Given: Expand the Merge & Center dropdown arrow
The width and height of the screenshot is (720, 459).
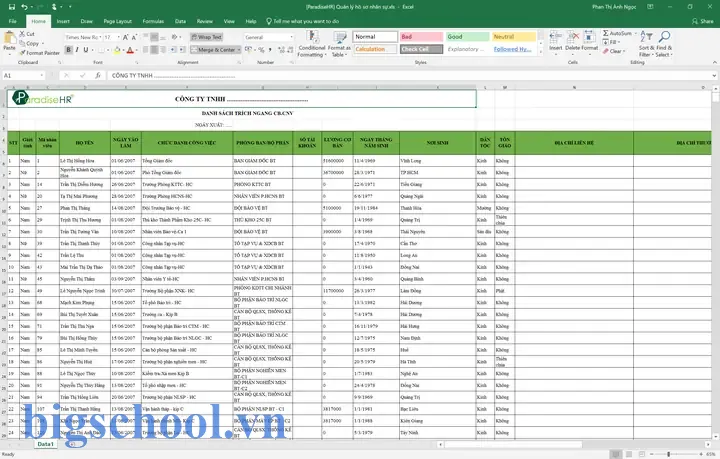Looking at the screenshot, I should (x=239, y=50).
